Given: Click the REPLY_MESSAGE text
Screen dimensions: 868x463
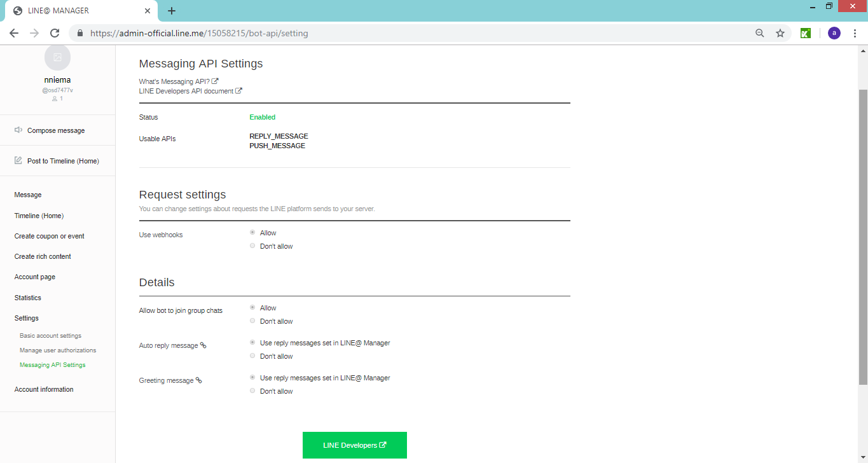Looking at the screenshot, I should click(279, 136).
